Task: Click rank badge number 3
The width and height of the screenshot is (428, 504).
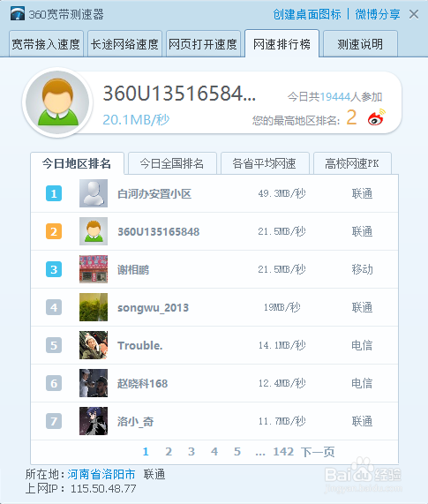Action: point(54,269)
